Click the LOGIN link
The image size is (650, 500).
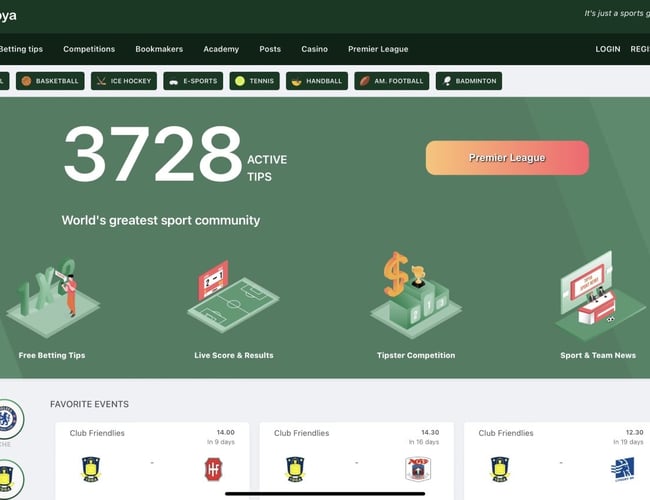[608, 49]
